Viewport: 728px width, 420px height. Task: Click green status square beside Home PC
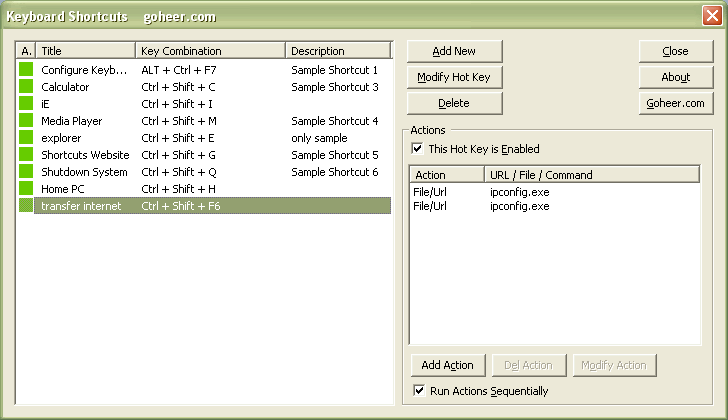point(26,189)
